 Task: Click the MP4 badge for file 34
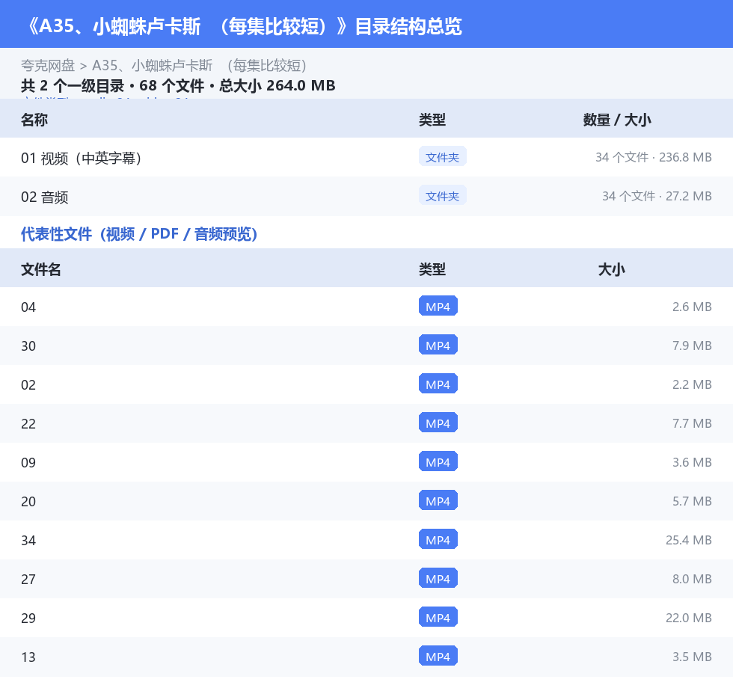pyautogui.click(x=438, y=539)
